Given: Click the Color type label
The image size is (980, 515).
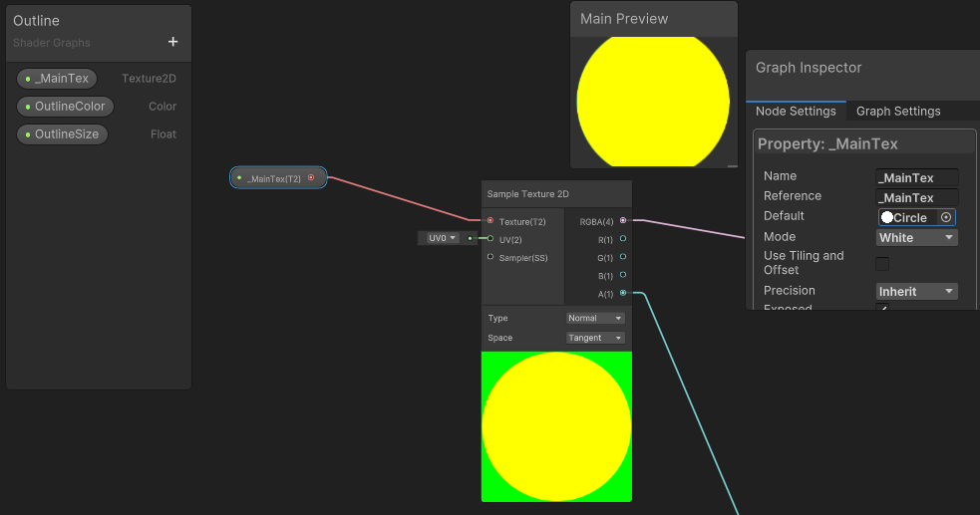Looking at the screenshot, I should click(x=163, y=107).
